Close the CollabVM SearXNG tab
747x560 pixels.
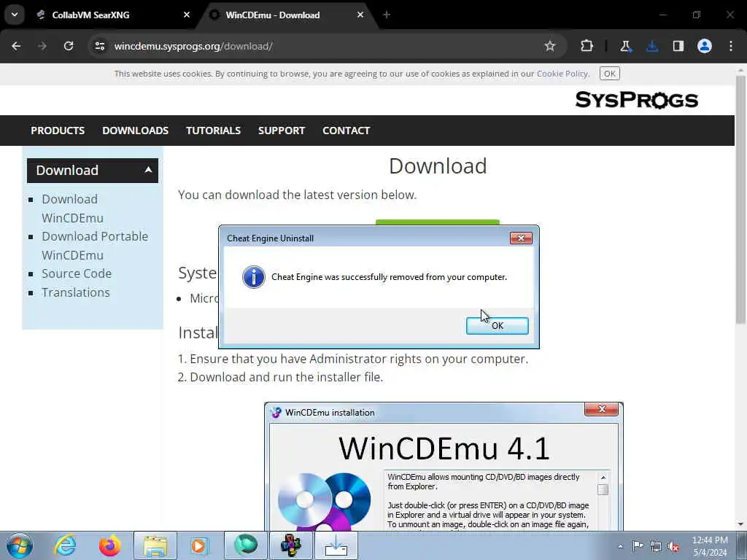click(187, 15)
